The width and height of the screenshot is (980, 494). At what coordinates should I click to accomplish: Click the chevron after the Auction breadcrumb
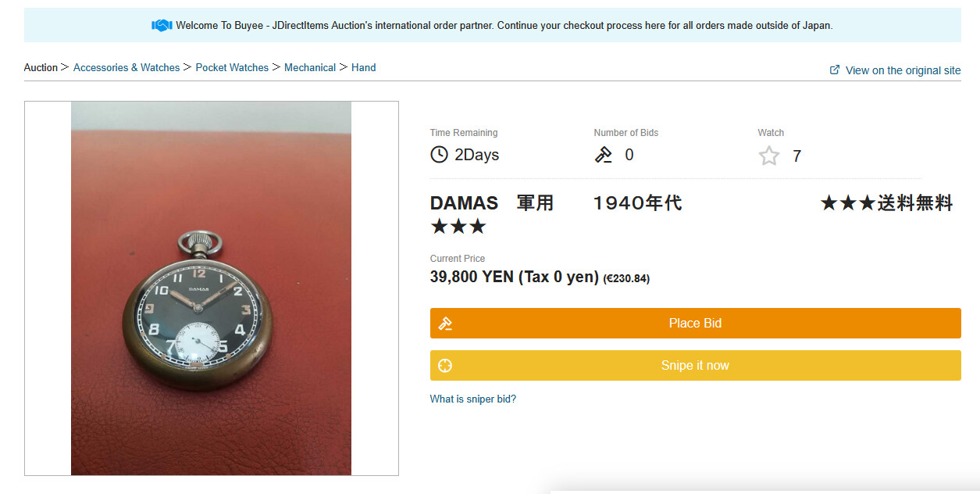tap(65, 67)
